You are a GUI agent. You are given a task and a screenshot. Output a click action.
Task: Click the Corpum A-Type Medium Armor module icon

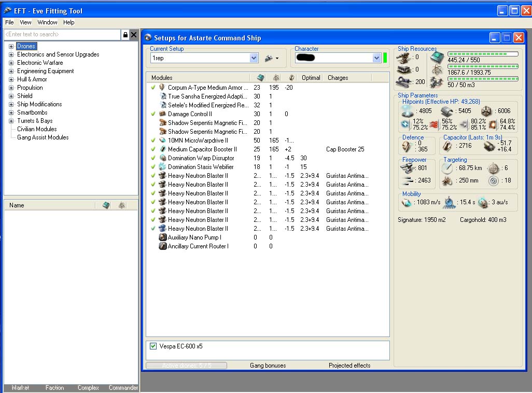(x=162, y=87)
